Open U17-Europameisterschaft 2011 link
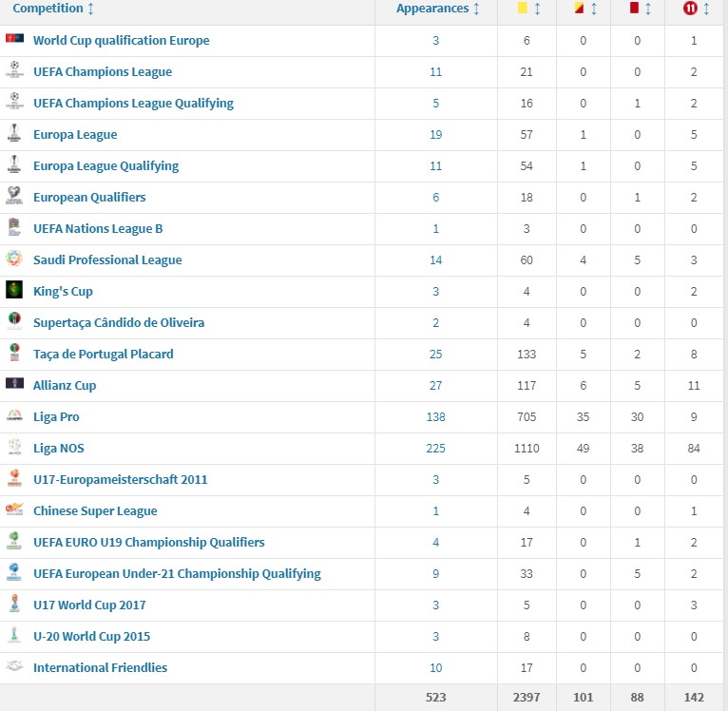 pyautogui.click(x=121, y=480)
